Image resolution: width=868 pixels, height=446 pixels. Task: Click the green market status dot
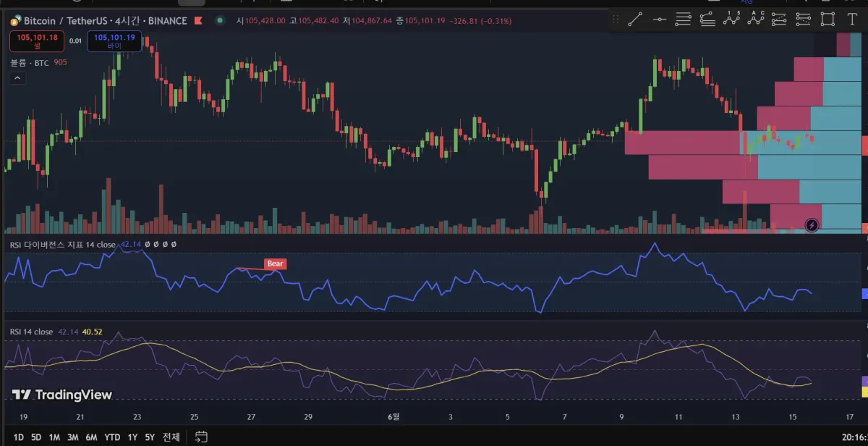point(219,21)
